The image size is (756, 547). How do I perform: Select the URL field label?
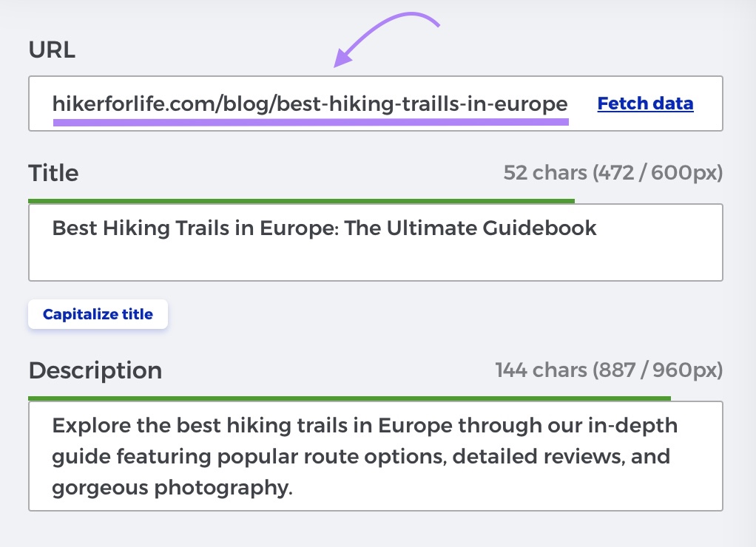coord(52,50)
